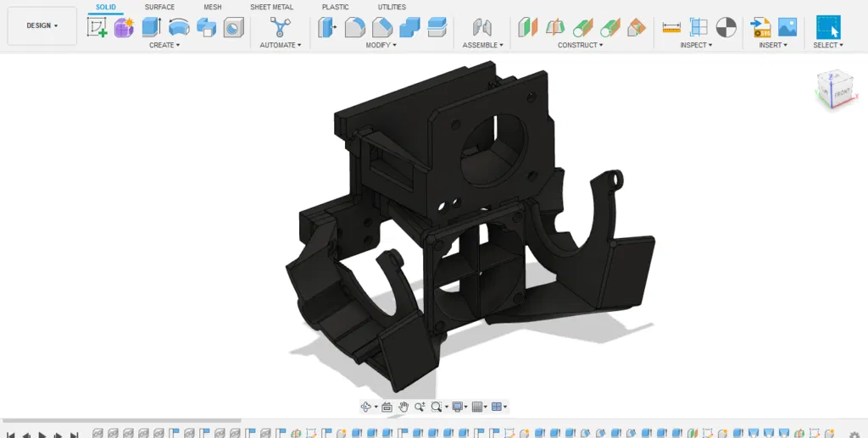
Task: Click the Interference inspect icon
Action: tap(698, 27)
